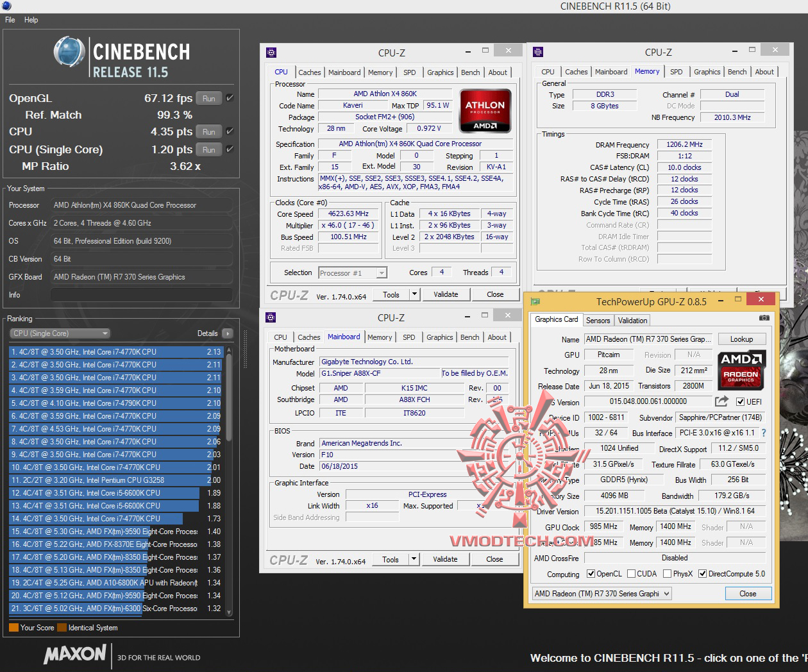Click the orange Your Score color swatch
The height and width of the screenshot is (672, 808).
(x=13, y=628)
